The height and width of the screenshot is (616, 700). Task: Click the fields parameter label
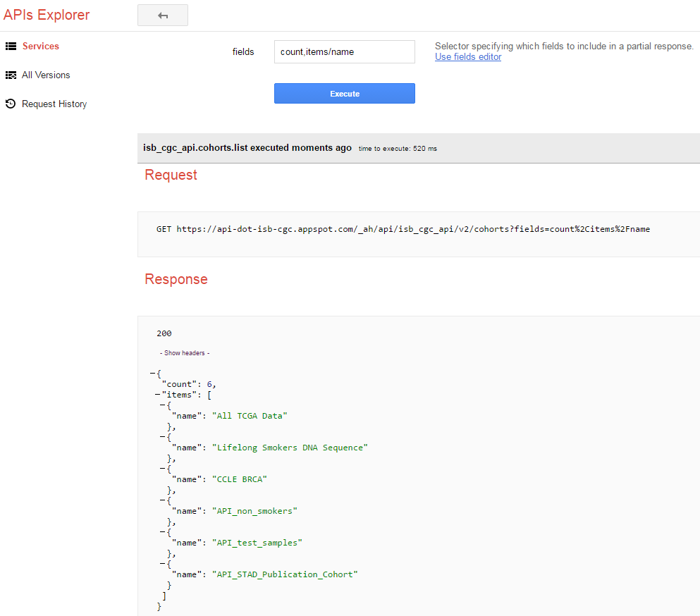243,51
